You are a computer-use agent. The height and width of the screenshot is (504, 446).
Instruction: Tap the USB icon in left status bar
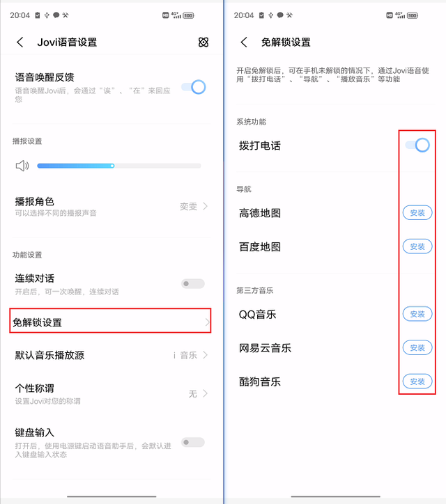pos(47,15)
